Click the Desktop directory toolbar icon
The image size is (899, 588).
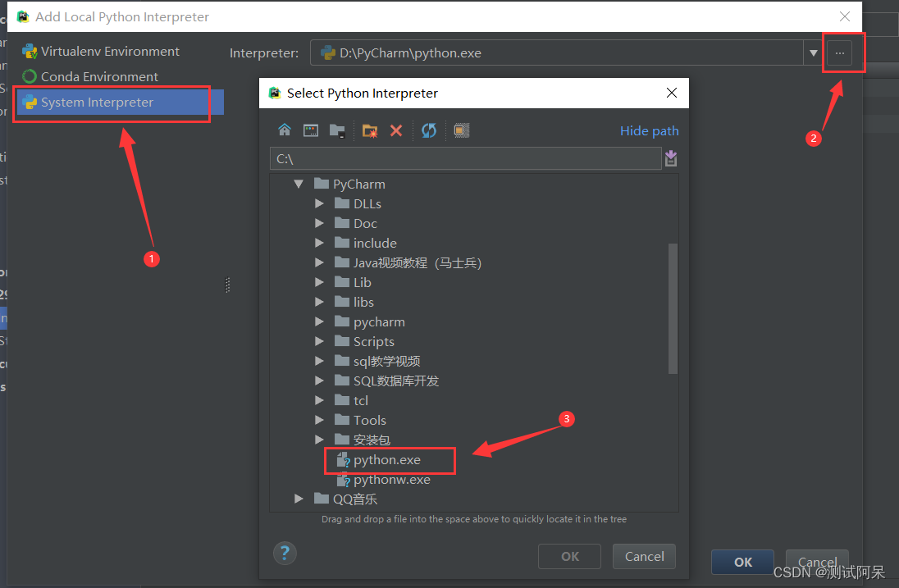[311, 130]
